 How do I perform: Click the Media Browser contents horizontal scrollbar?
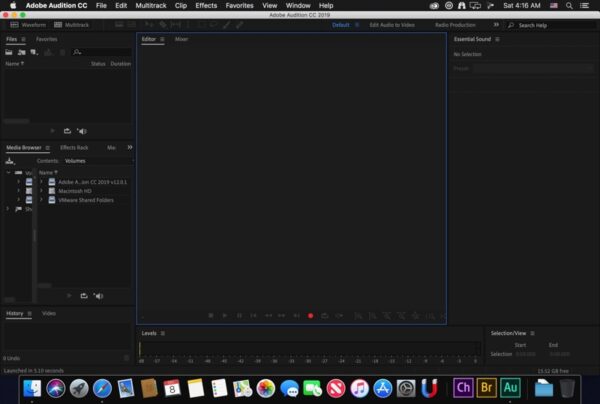[x=44, y=285]
